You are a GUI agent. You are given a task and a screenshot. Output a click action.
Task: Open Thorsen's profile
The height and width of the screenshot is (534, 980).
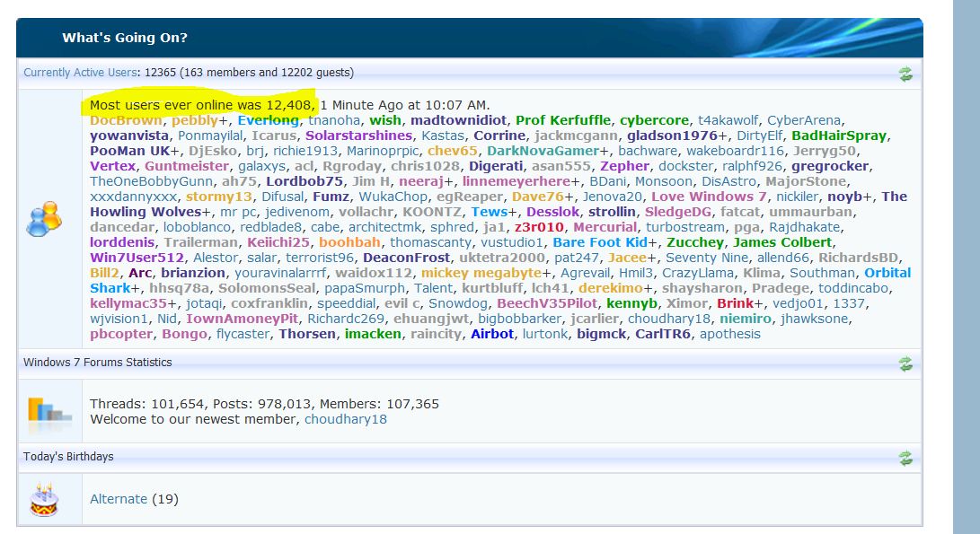[307, 334]
